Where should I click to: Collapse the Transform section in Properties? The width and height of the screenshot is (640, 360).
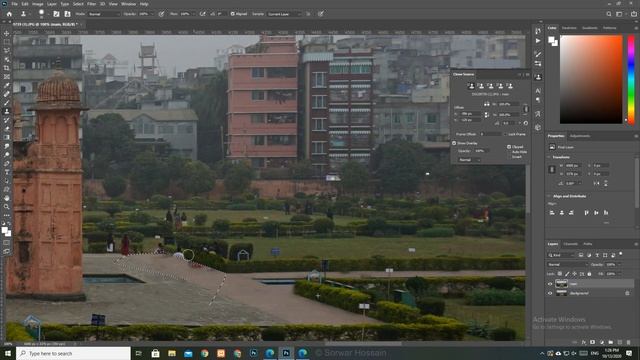pos(549,157)
